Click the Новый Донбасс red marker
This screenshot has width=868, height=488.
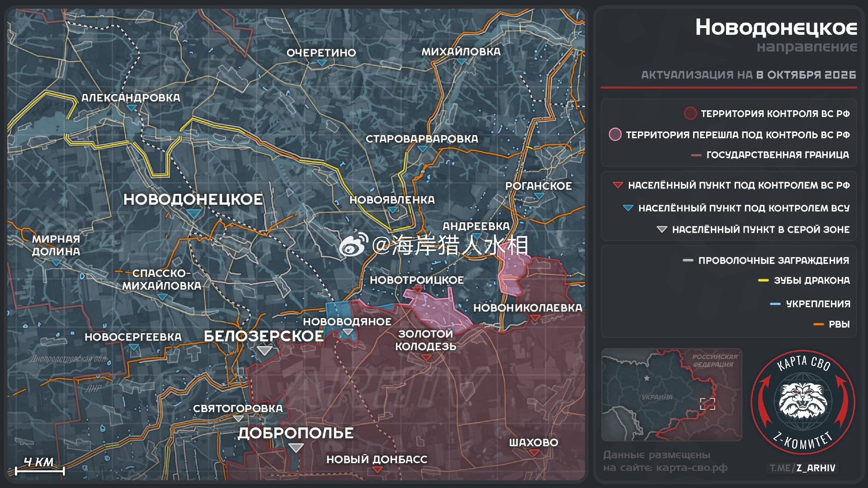click(x=377, y=469)
